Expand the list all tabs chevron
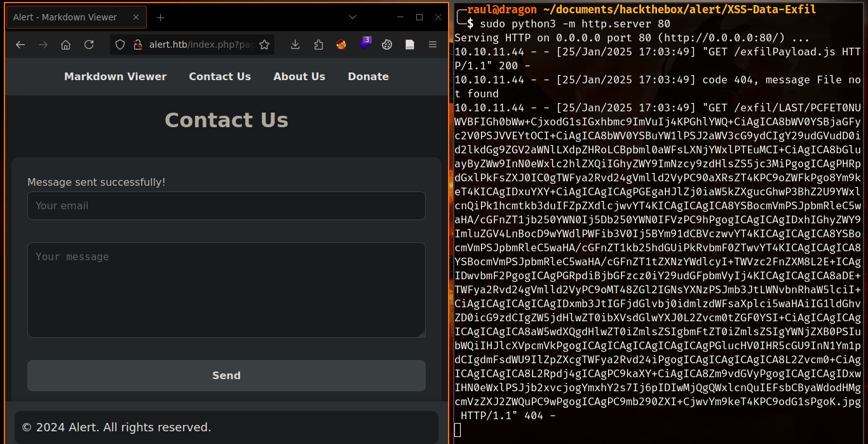 353,17
